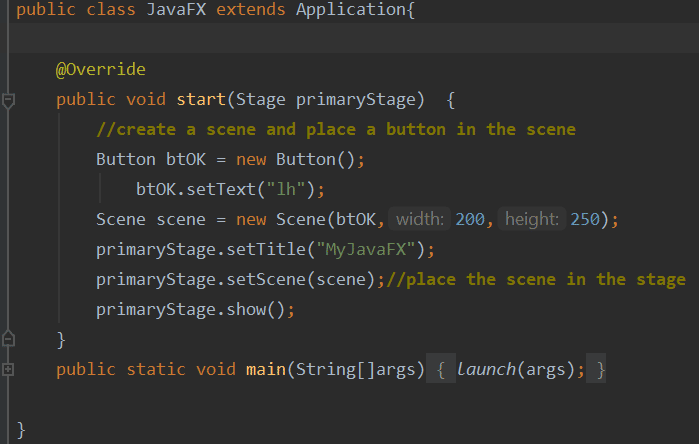Click fold end marker after start method
Viewport: 699px width, 444px height.
(8, 339)
